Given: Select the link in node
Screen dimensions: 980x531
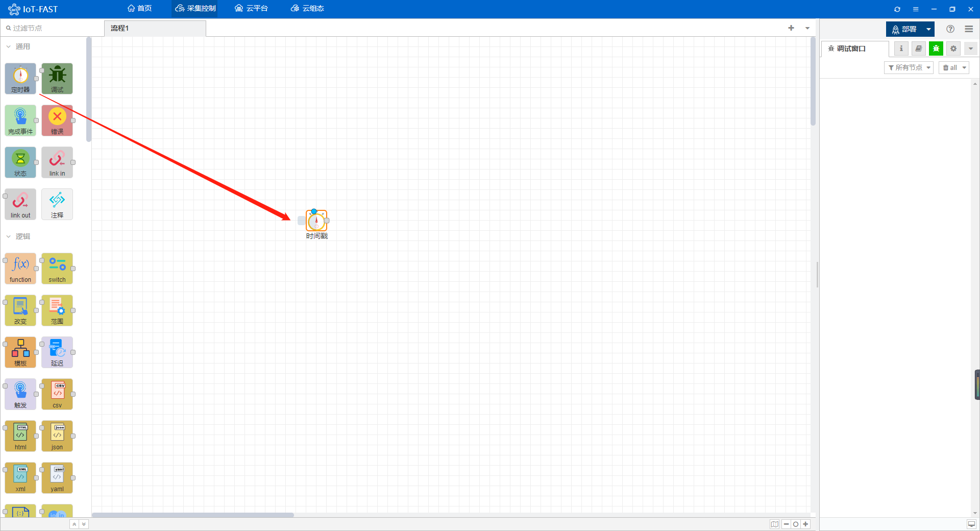Looking at the screenshot, I should (57, 162).
